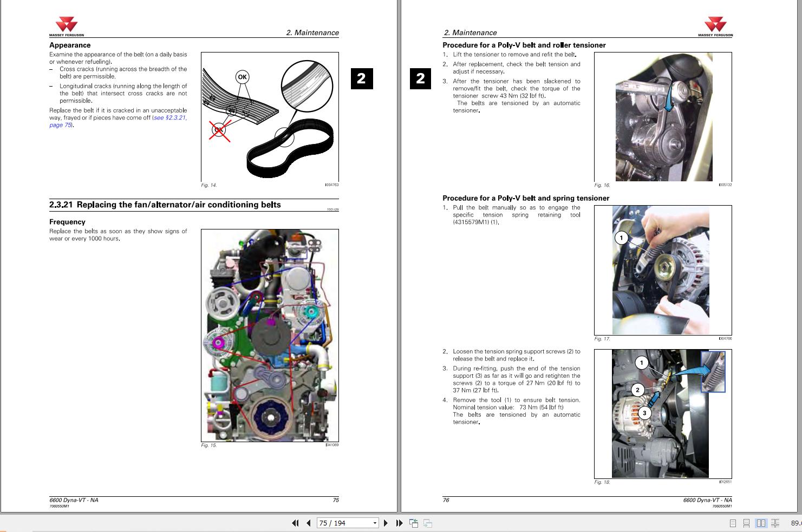Click the 'Fig. 17.' caption
802x532 pixels.
[x=602, y=339]
